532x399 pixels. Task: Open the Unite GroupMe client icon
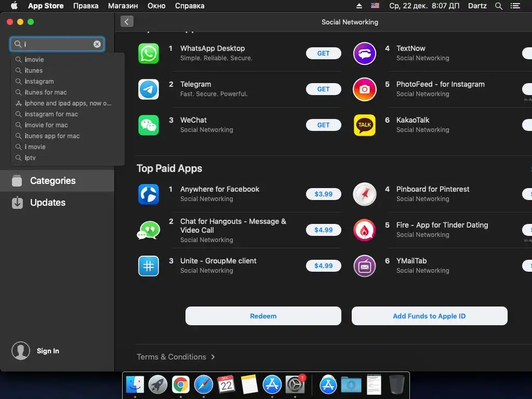(148, 265)
